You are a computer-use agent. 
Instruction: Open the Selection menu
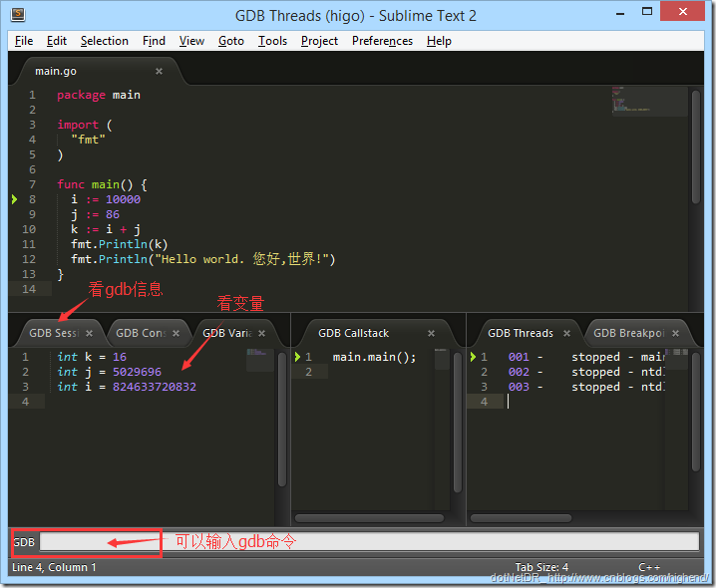pyautogui.click(x=105, y=41)
